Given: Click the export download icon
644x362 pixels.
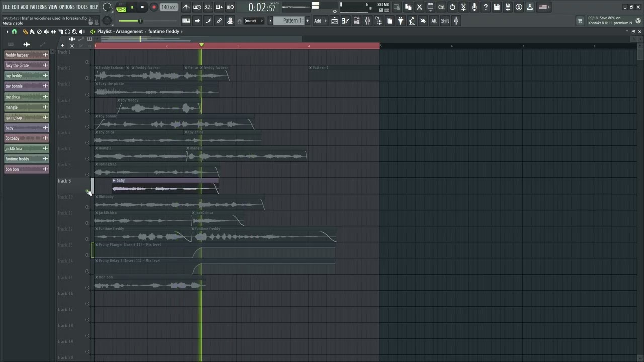Looking at the screenshot, I should click(530, 7).
